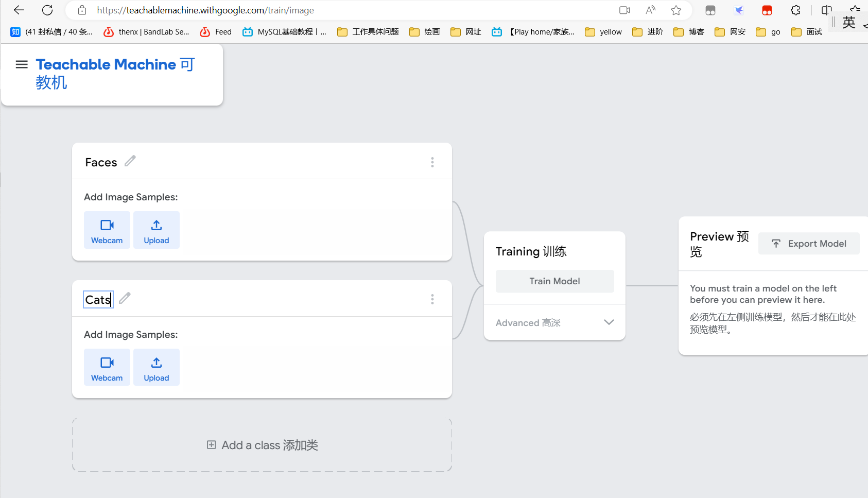
Task: Open the Teachable Machine hamburger menu
Action: pos(22,64)
